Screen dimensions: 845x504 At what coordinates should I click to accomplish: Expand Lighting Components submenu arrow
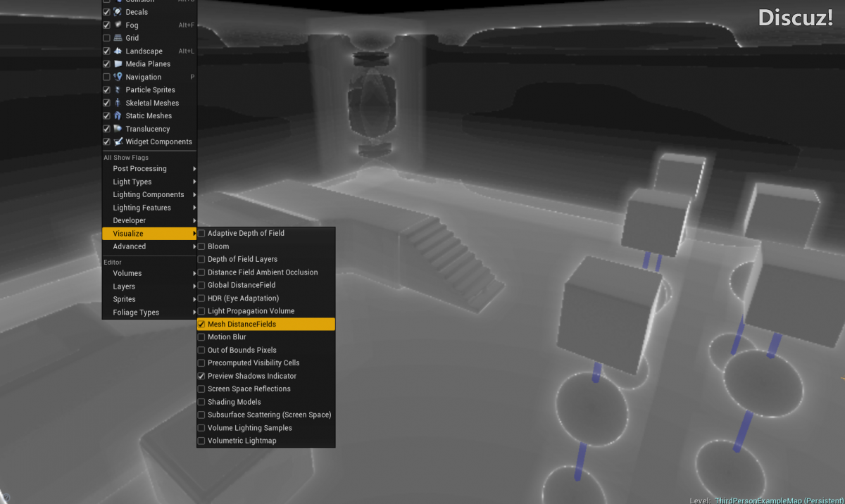(x=194, y=195)
